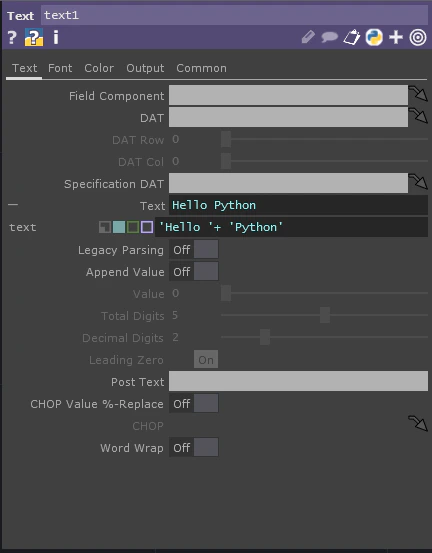432x553 pixels.
Task: Toggle the Python language icon
Action: click(x=374, y=37)
